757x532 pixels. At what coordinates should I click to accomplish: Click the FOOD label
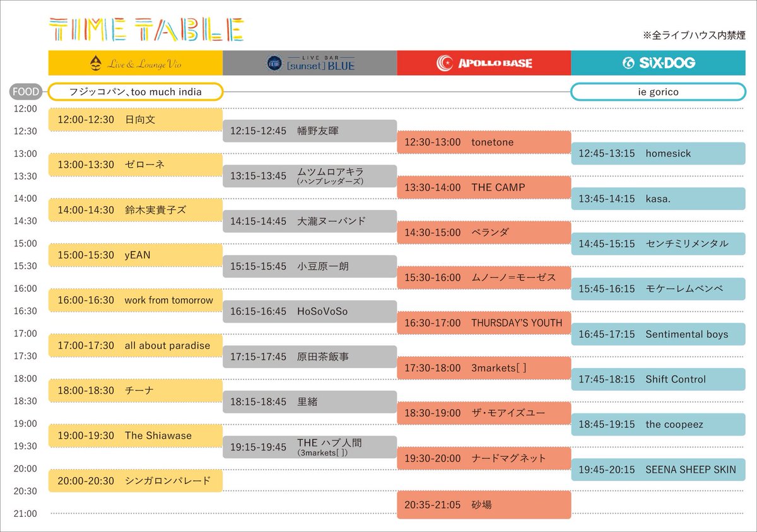click(25, 91)
